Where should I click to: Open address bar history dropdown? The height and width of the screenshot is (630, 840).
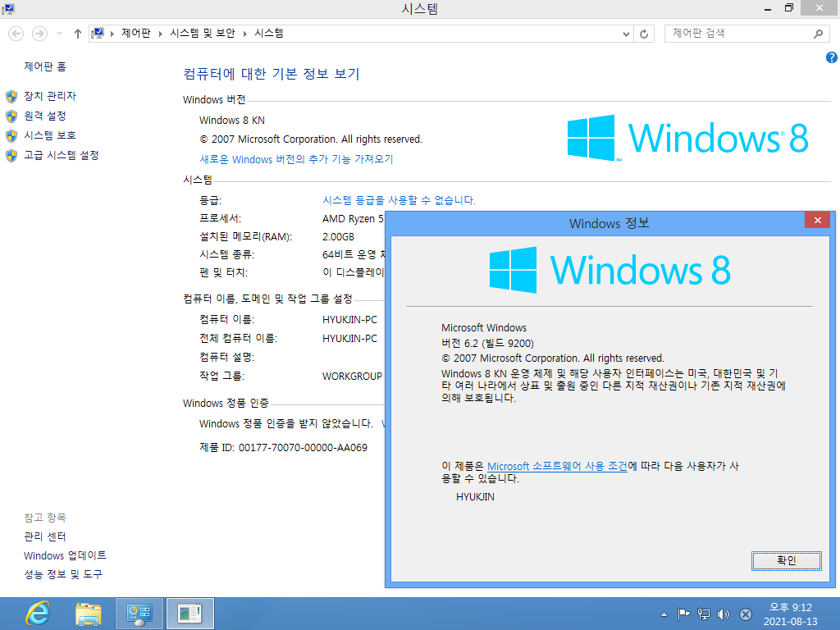626,34
